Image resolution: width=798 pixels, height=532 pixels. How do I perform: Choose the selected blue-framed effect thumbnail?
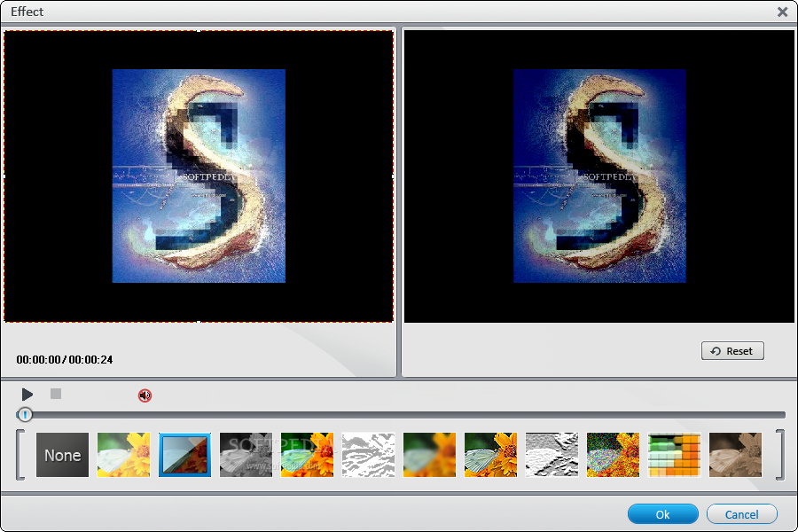[184, 455]
